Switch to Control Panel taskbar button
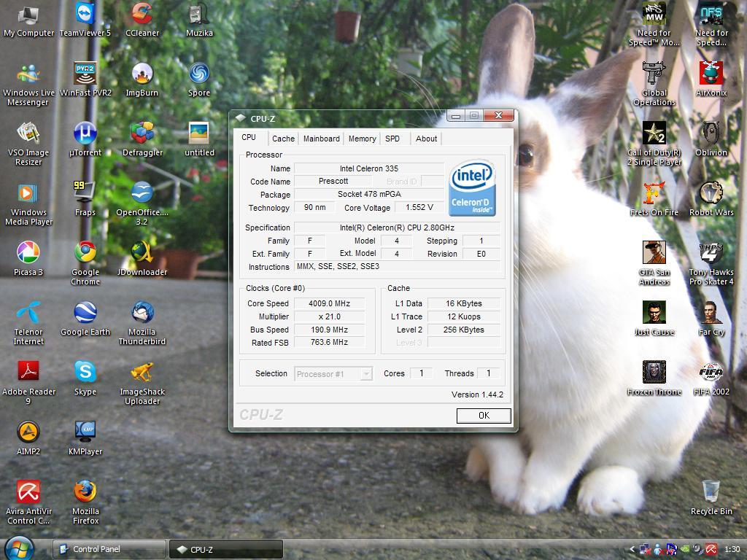The width and height of the screenshot is (747, 560). [x=109, y=549]
